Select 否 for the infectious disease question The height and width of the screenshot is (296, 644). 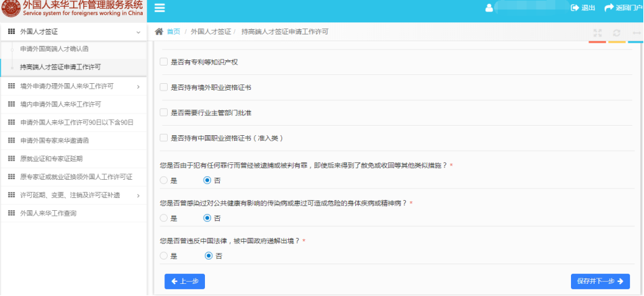click(x=208, y=218)
